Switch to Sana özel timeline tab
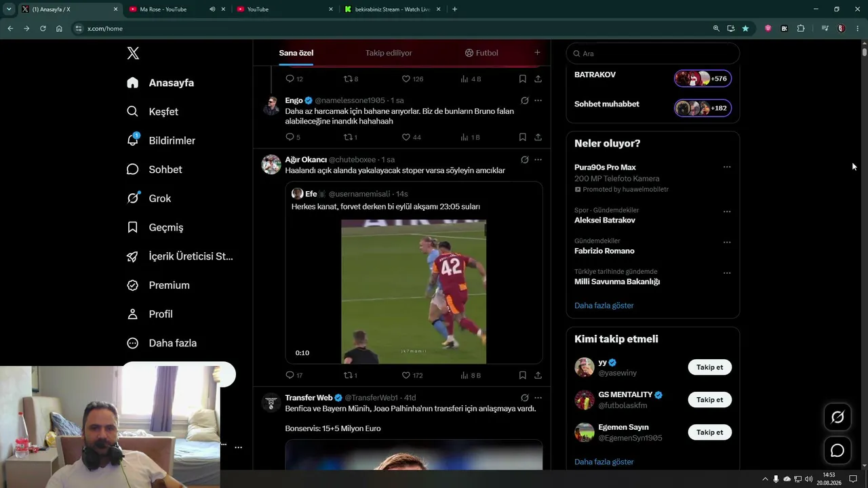 [x=296, y=53]
